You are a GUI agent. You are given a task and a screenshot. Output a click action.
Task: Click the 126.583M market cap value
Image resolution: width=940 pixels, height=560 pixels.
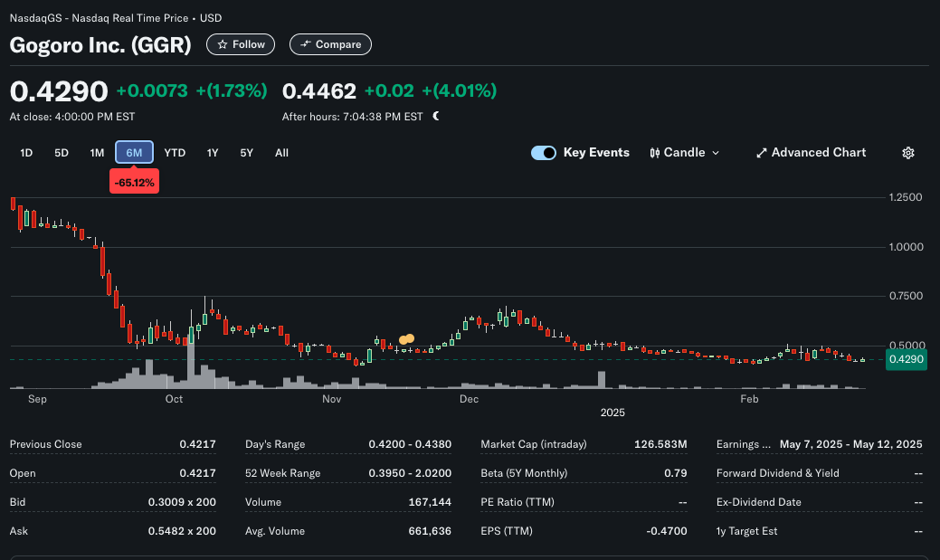point(660,444)
